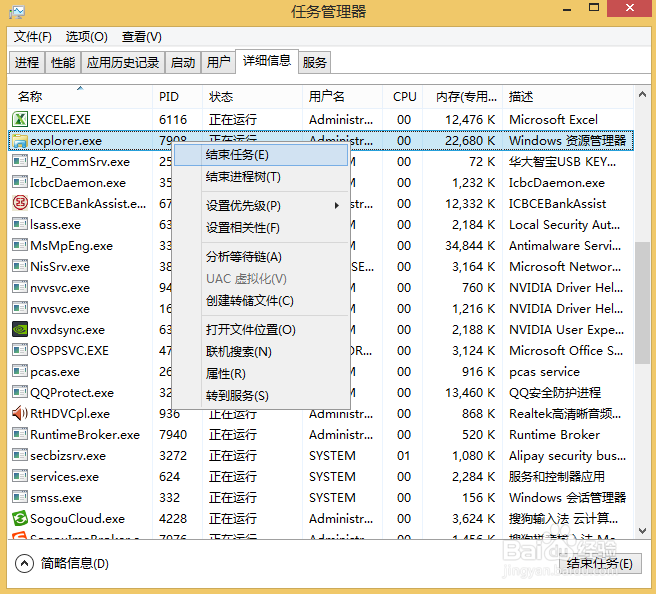Click the smss.exe process icon
This screenshot has width=656, height=594.
click(x=20, y=497)
